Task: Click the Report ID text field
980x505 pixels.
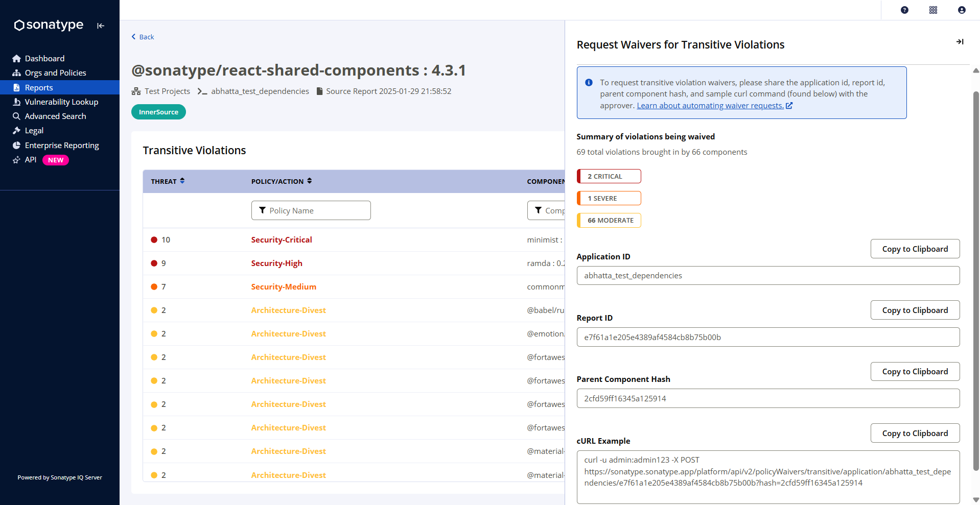Action: tap(768, 337)
